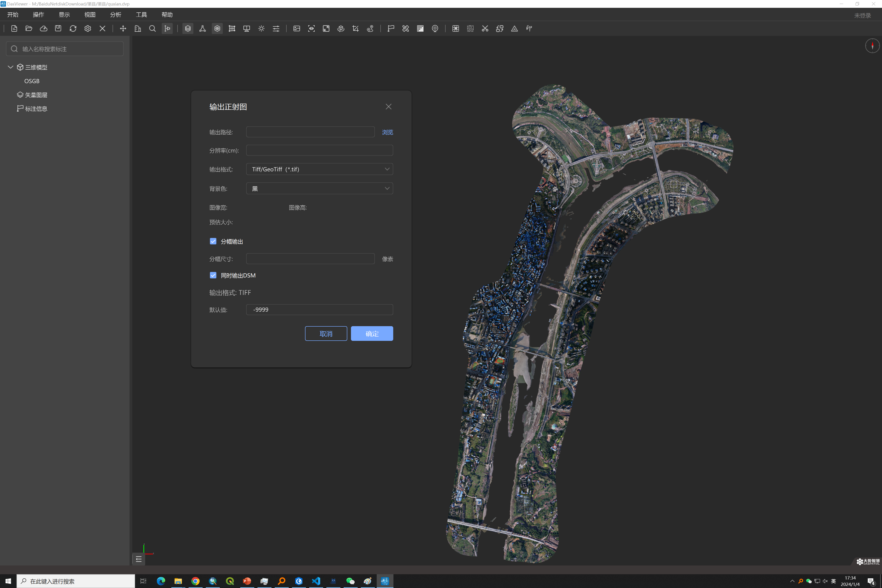Uncheck the 同时输出DSM checkbox

(213, 275)
